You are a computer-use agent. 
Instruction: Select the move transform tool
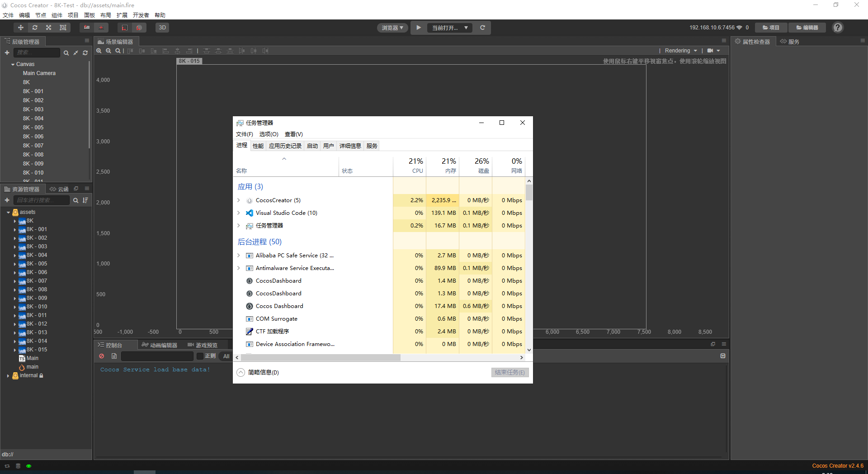coord(21,28)
